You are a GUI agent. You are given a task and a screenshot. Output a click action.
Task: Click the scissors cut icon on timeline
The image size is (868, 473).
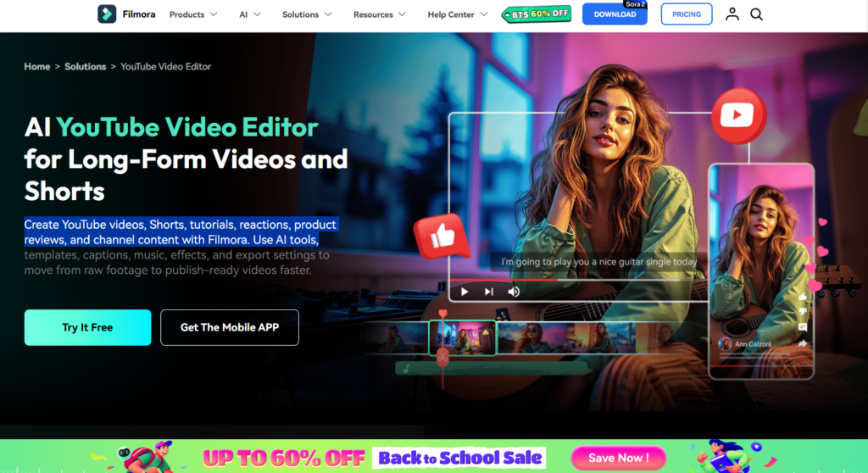pyautogui.click(x=442, y=357)
